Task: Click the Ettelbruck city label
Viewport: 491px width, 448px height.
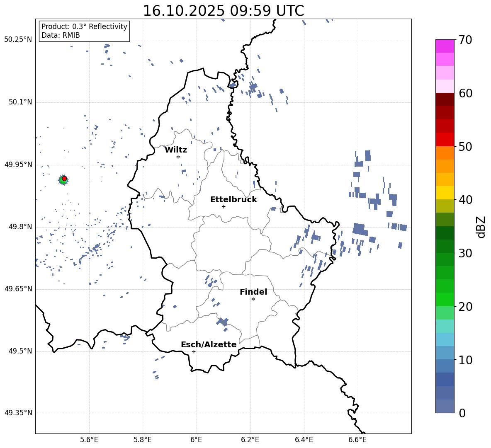Action: click(x=233, y=200)
